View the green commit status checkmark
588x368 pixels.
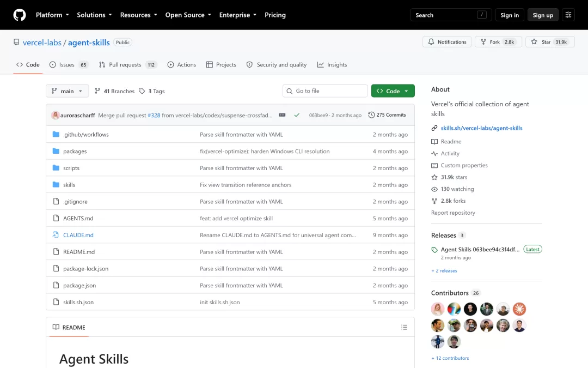point(297,115)
